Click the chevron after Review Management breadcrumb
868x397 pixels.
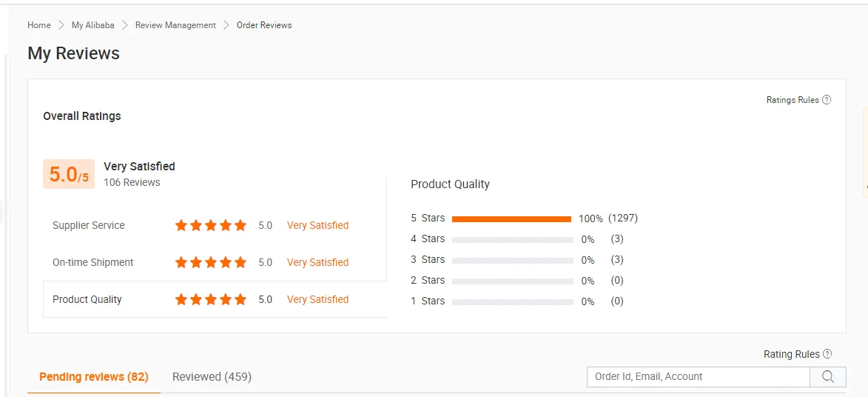pos(226,25)
